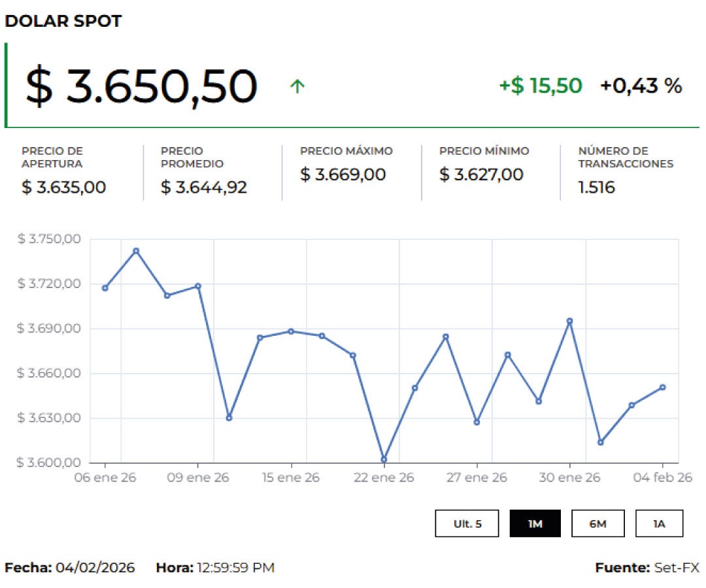Select the data point above 27 ene 26

click(477, 422)
